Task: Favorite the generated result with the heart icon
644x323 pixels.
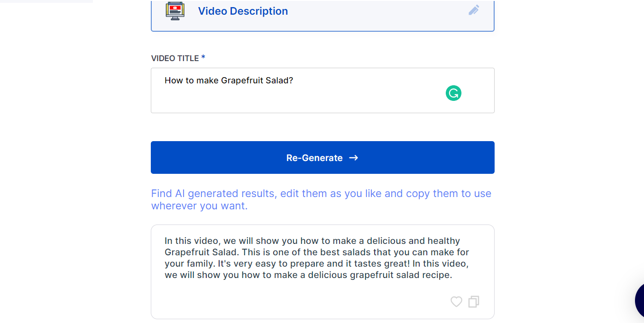Action: click(x=456, y=302)
